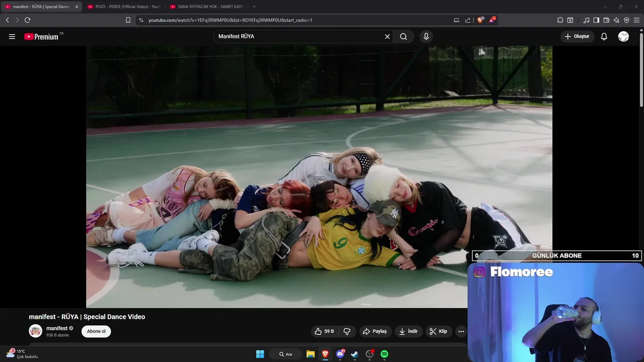Open more actions three-dot menu
The image size is (644, 362).
coord(461,331)
